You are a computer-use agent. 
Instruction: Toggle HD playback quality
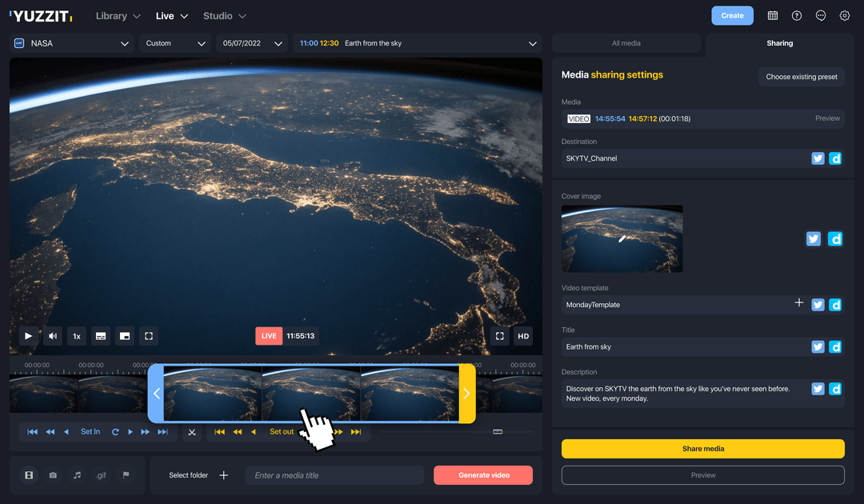[522, 336]
